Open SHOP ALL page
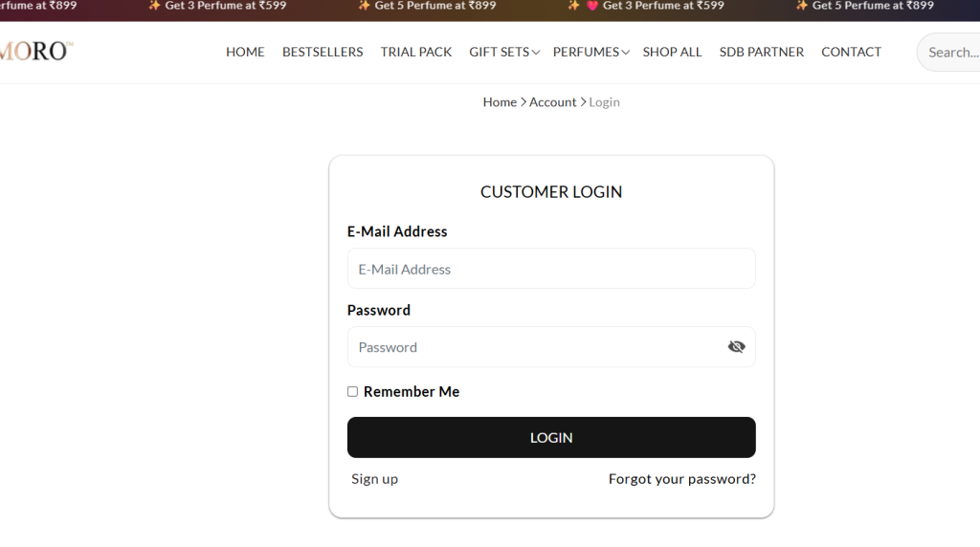 point(672,52)
